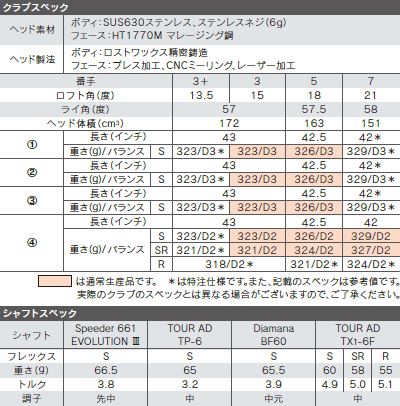400x406 pixels.
Task: Click the ヘッド素材 row label
Action: click(32, 29)
